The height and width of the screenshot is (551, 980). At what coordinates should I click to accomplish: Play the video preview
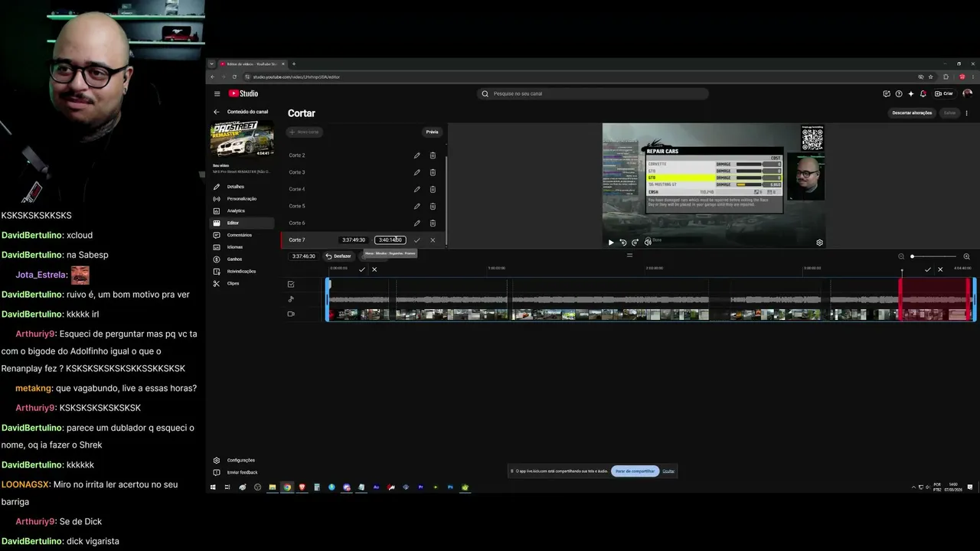(611, 243)
